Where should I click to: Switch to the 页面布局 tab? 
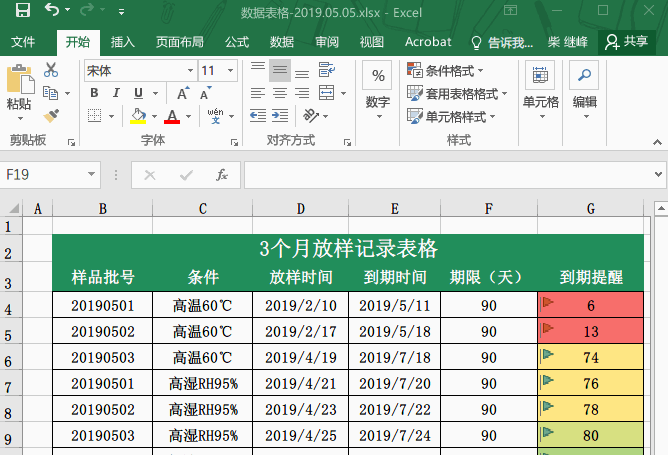[x=179, y=42]
